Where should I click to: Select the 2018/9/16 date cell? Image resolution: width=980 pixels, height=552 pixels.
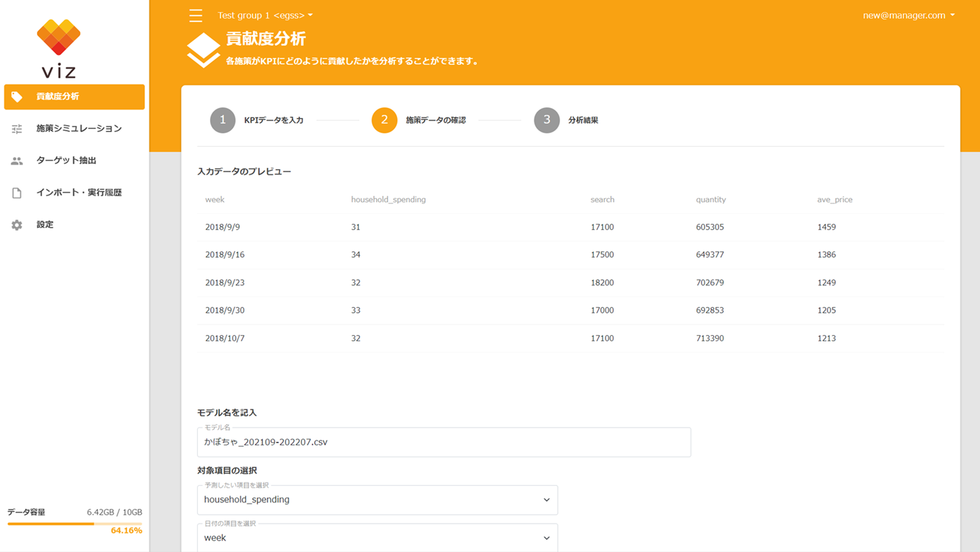pyautogui.click(x=225, y=255)
